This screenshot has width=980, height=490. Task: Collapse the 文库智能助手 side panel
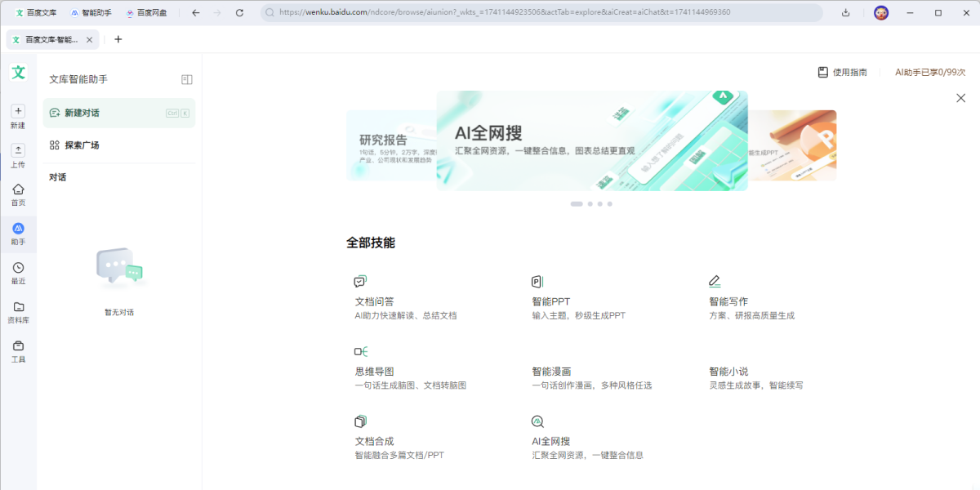tap(186, 79)
